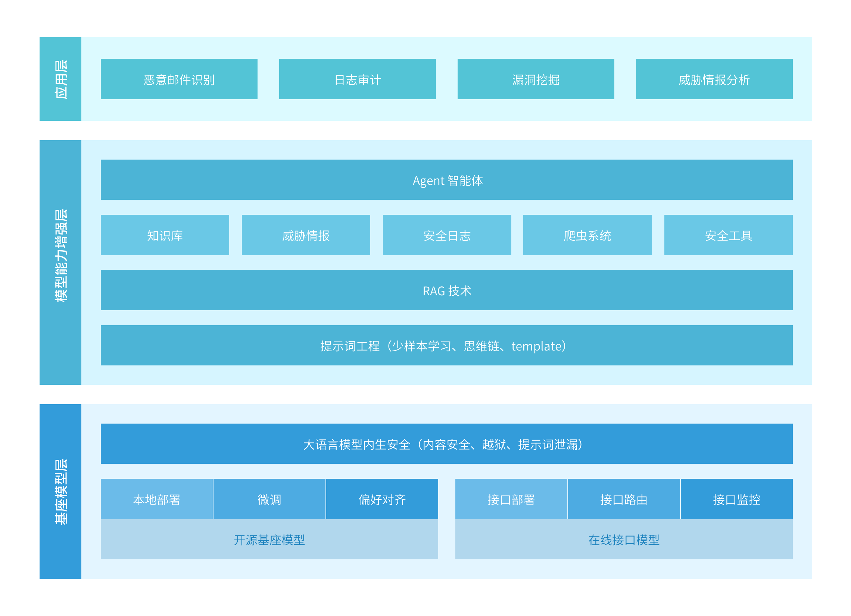
Task: Select the 安全日志 block
Action: [446, 235]
